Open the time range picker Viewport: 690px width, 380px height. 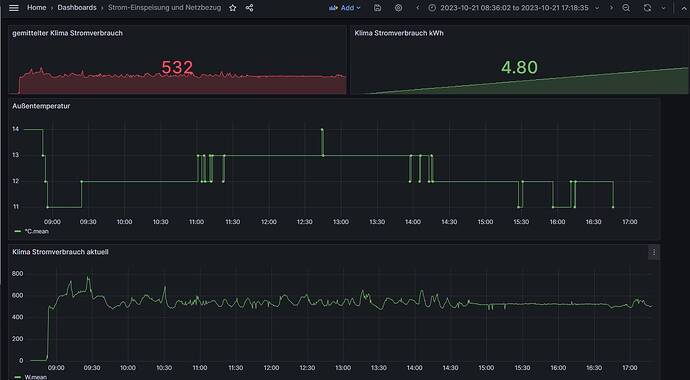click(514, 8)
